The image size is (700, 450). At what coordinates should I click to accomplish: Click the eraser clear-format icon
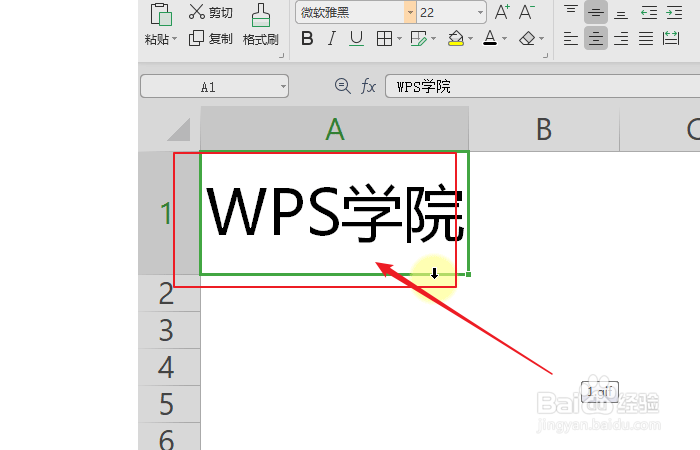pyautogui.click(x=527, y=38)
